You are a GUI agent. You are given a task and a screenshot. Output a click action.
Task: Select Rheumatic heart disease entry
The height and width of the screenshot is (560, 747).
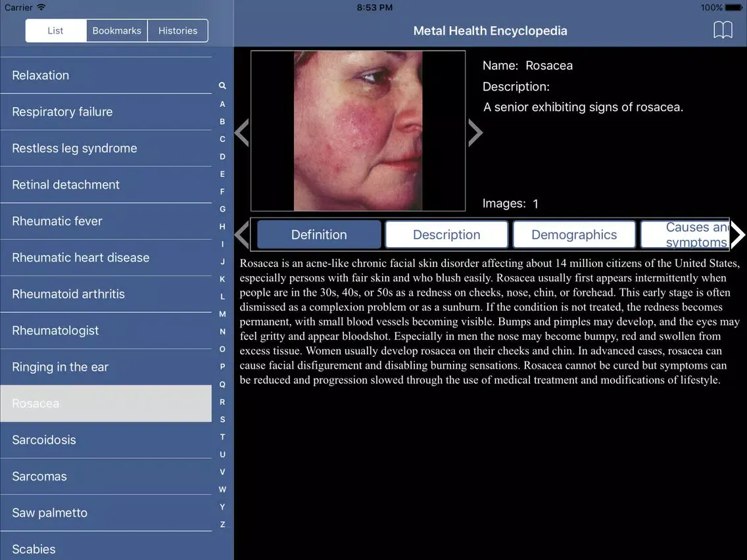[106, 258]
